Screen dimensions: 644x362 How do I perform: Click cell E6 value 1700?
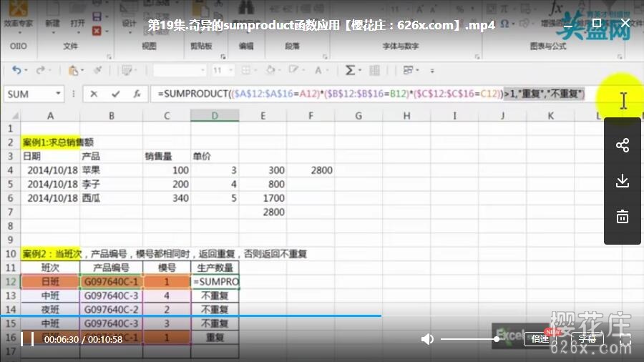263,198
